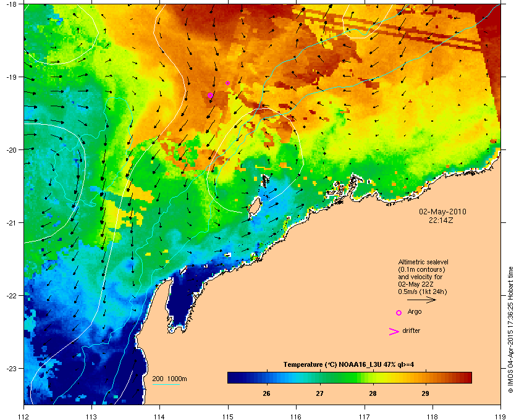The image size is (519, 420).
Task: Click the latitude label '-22'
Action: pyautogui.click(x=12, y=296)
